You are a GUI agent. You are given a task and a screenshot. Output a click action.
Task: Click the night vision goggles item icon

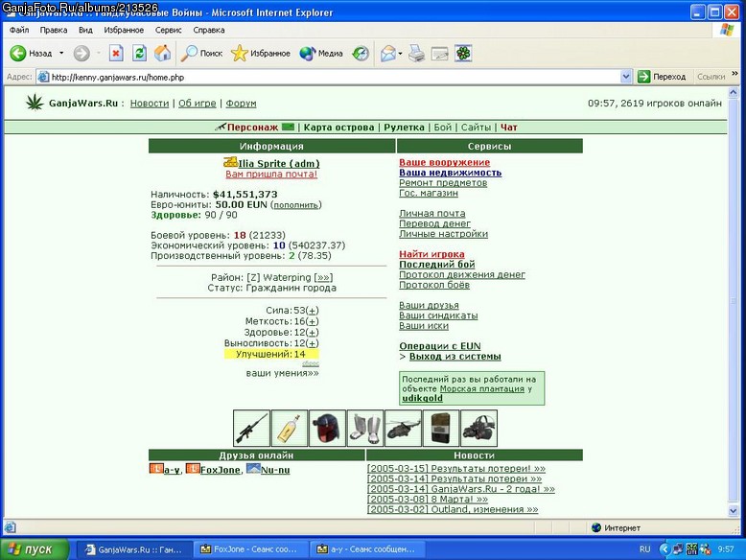479,429
